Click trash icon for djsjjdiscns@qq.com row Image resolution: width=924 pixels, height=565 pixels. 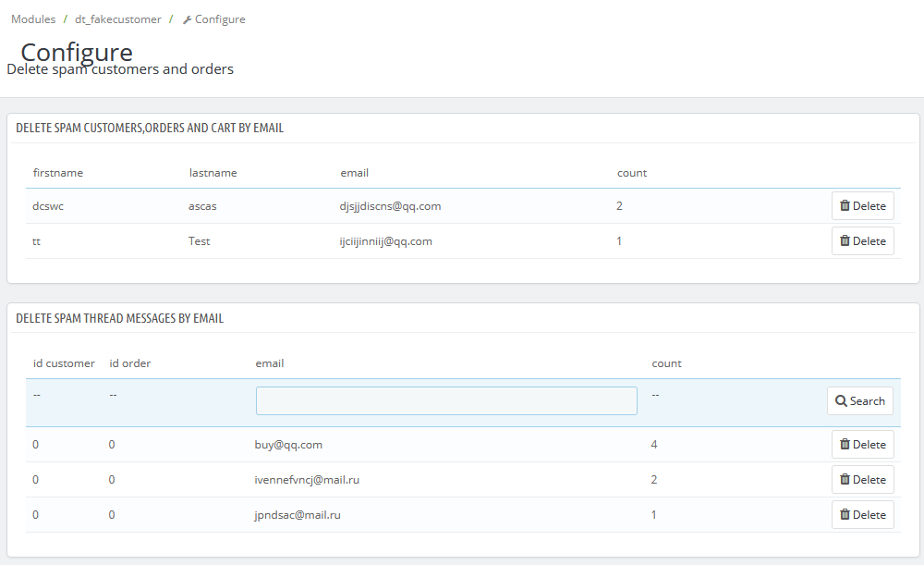pos(845,206)
